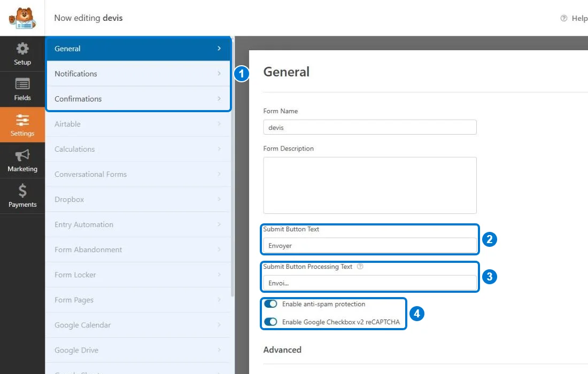This screenshot has width=588, height=374.
Task: Open the Form Abandonment settings tab
Action: 138,250
